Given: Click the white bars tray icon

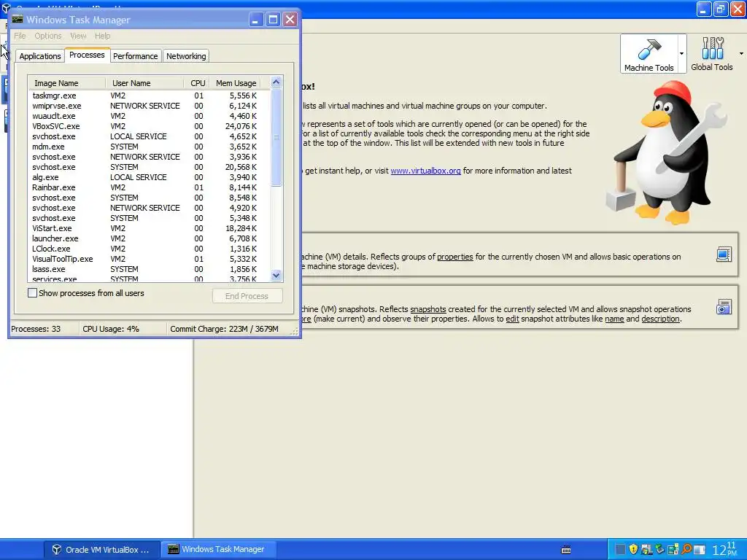Looking at the screenshot, I should pos(700,550).
